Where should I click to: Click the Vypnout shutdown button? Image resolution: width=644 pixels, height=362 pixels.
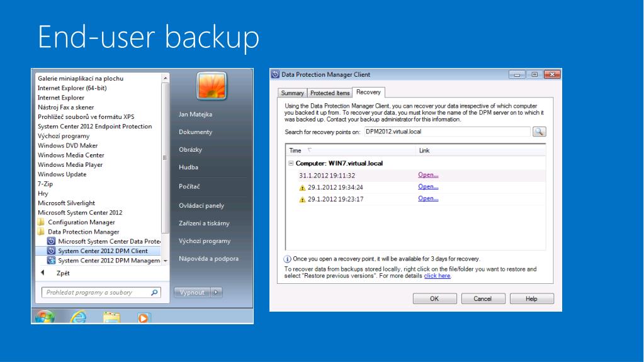(192, 292)
